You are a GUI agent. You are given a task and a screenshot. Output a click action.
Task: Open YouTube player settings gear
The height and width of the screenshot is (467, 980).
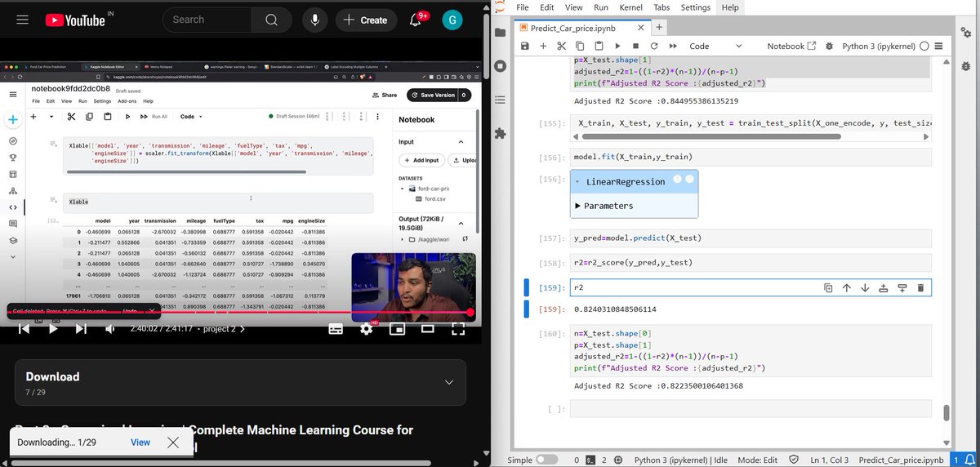pos(366,329)
